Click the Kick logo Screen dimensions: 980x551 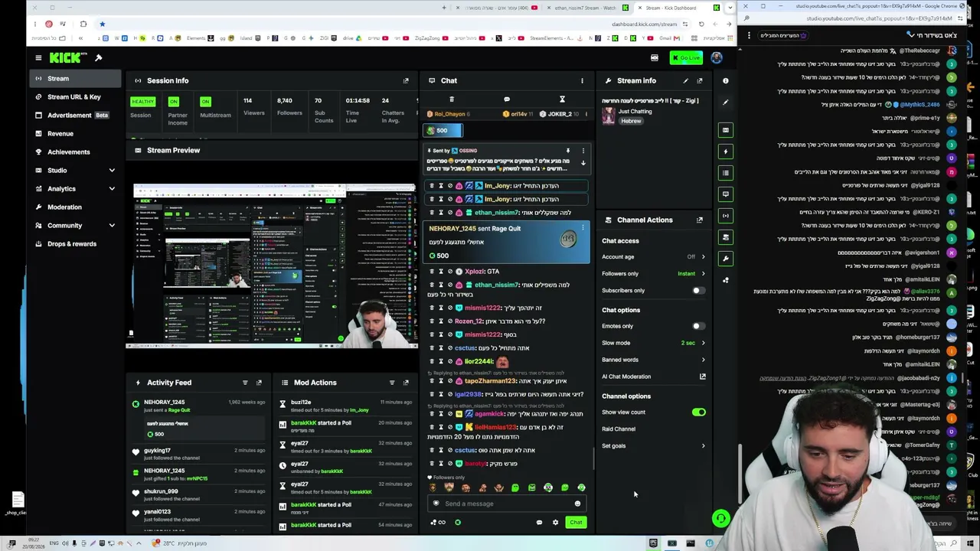pos(65,57)
